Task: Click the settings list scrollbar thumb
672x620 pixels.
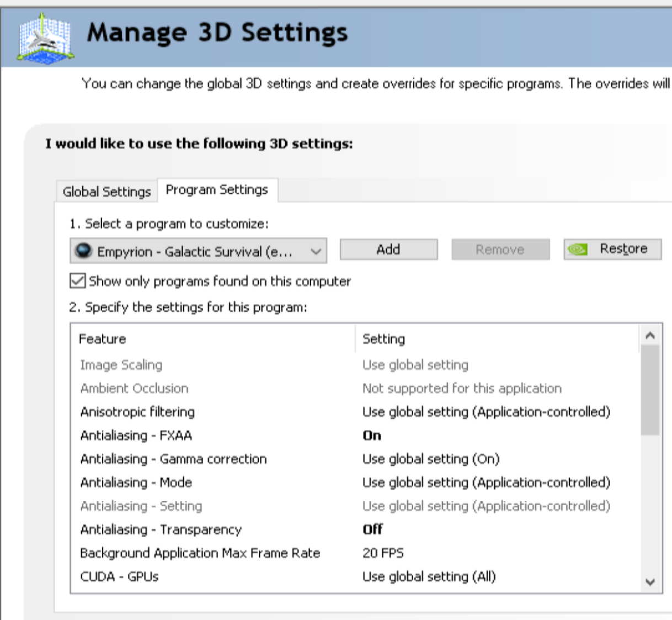Action: tap(650, 390)
